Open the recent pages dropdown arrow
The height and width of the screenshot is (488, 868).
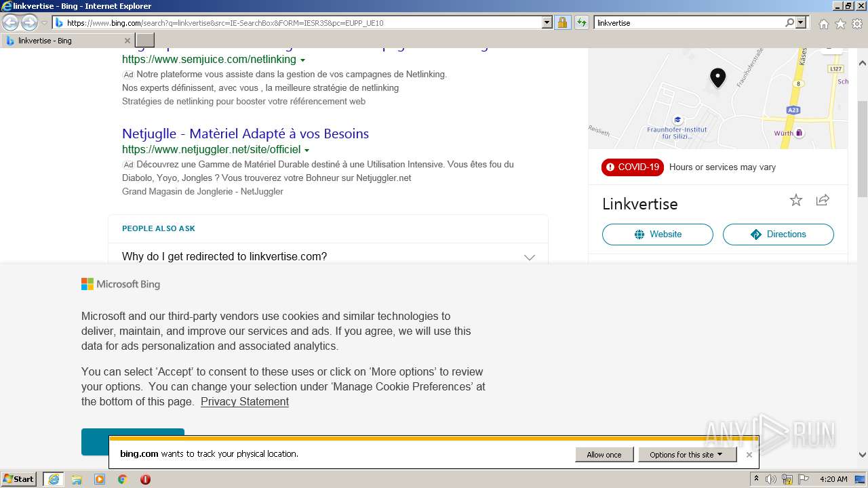44,23
